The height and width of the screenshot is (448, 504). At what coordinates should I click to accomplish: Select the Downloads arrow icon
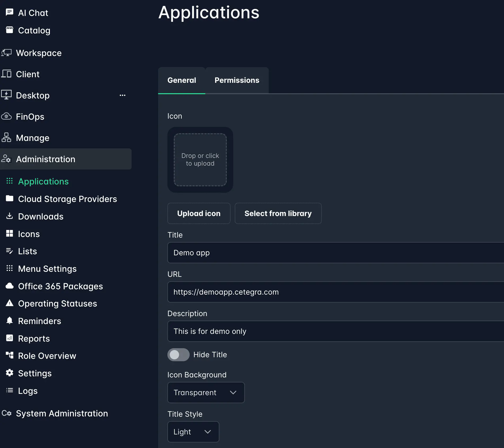[10, 216]
